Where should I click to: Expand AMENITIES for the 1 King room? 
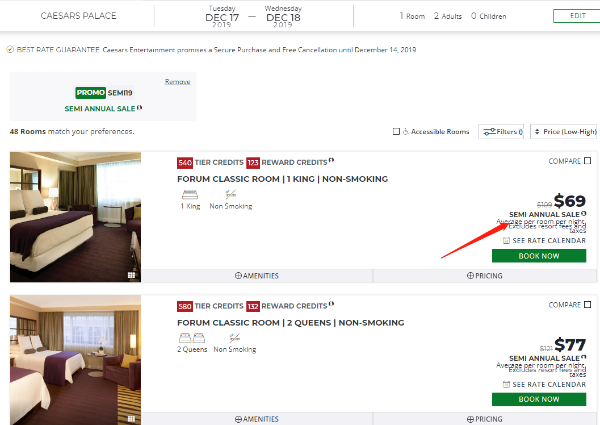[x=257, y=276]
